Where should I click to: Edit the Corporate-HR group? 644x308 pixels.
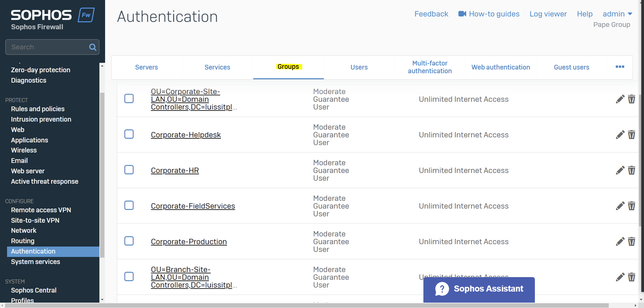point(620,170)
